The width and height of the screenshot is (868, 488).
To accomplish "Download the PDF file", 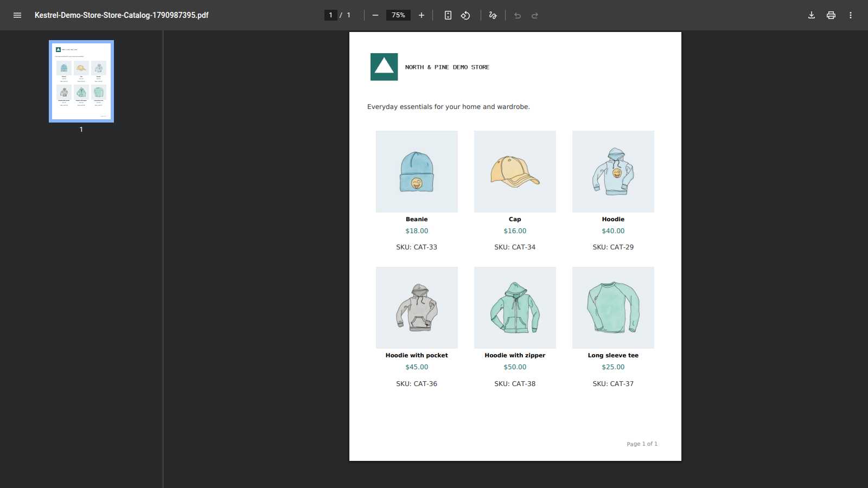I will 812,15.
